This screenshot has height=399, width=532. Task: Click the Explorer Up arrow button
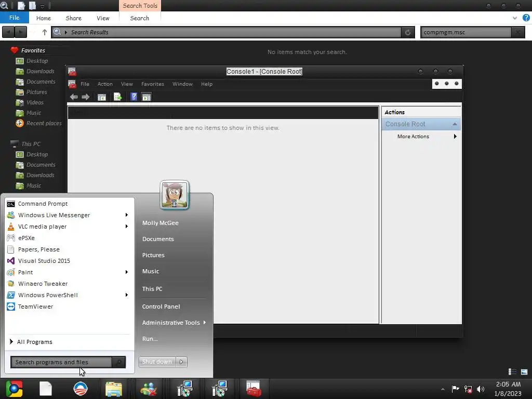(x=45, y=32)
